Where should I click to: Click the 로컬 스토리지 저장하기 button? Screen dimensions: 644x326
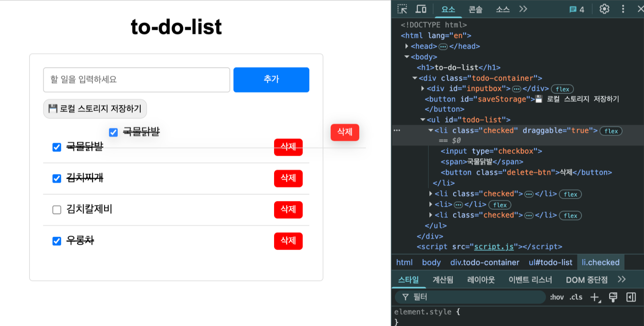[95, 109]
